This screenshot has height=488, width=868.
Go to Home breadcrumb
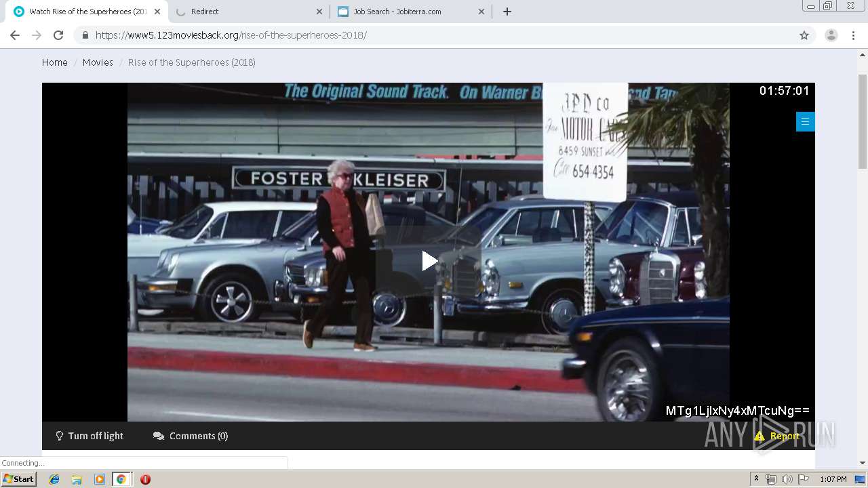click(x=55, y=62)
